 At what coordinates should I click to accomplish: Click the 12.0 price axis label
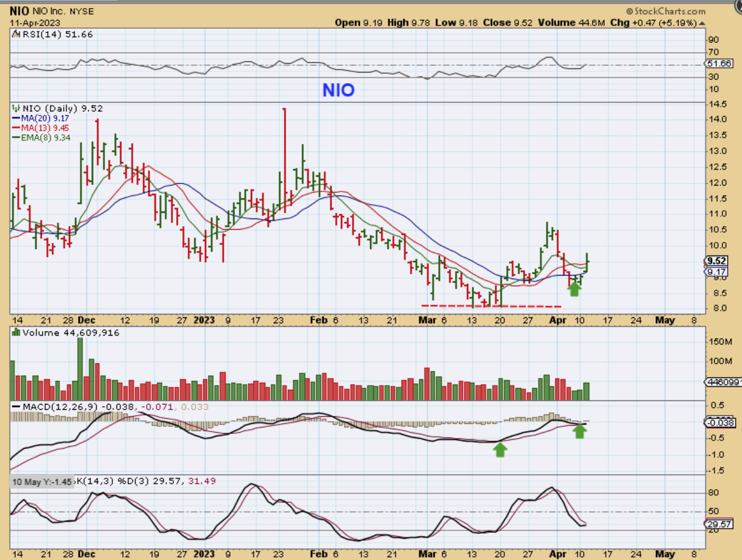click(x=718, y=183)
